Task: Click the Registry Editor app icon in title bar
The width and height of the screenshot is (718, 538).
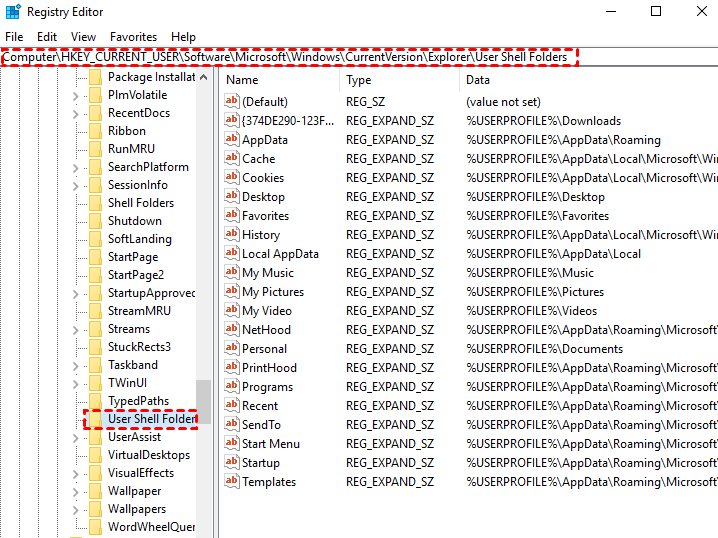Action: 13,11
